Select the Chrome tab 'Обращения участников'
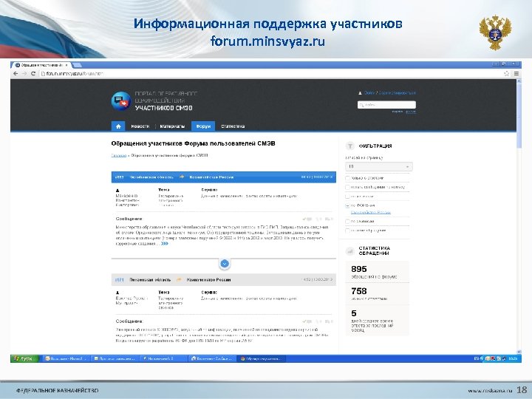532x399 pixels. click(42, 65)
